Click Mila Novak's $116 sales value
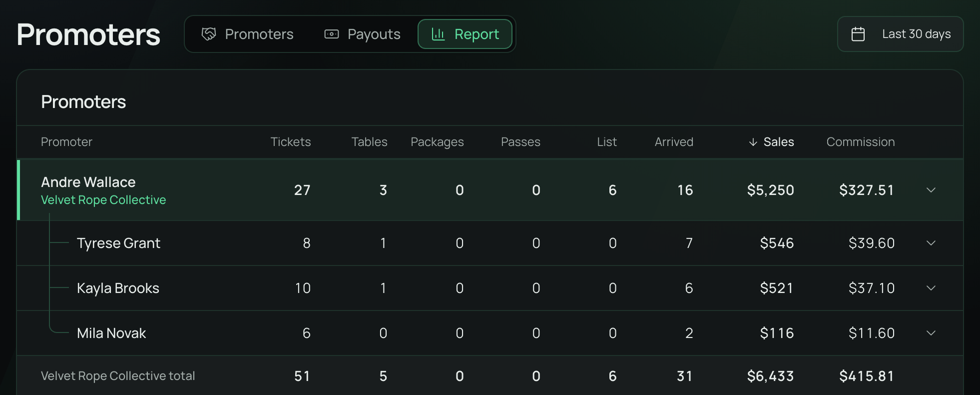Image resolution: width=980 pixels, height=395 pixels. pos(777,333)
